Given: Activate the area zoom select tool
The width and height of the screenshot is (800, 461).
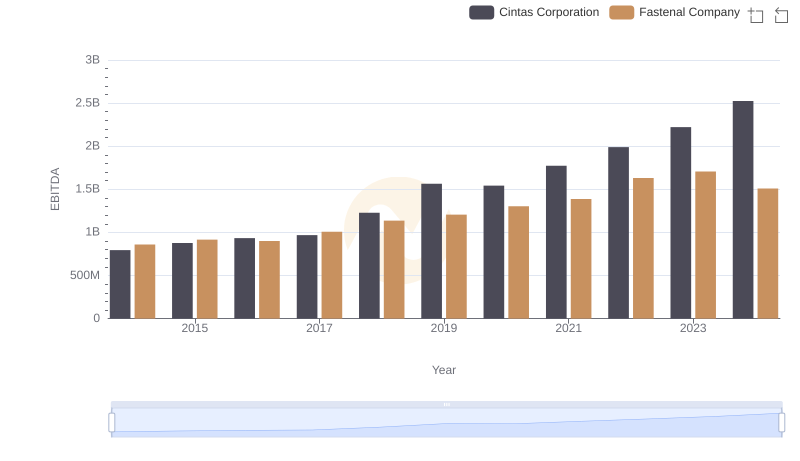Looking at the screenshot, I should click(x=756, y=14).
